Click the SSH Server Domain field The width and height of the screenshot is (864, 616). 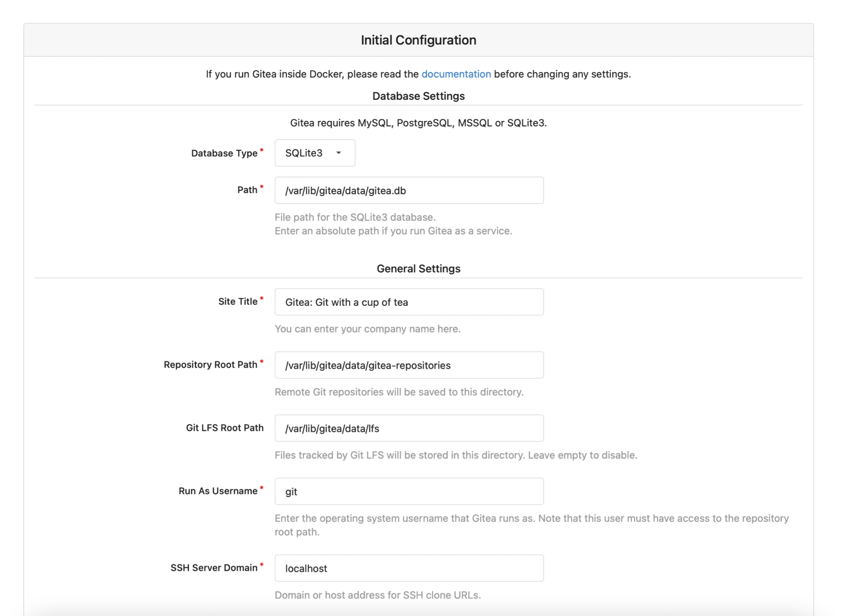[409, 568]
